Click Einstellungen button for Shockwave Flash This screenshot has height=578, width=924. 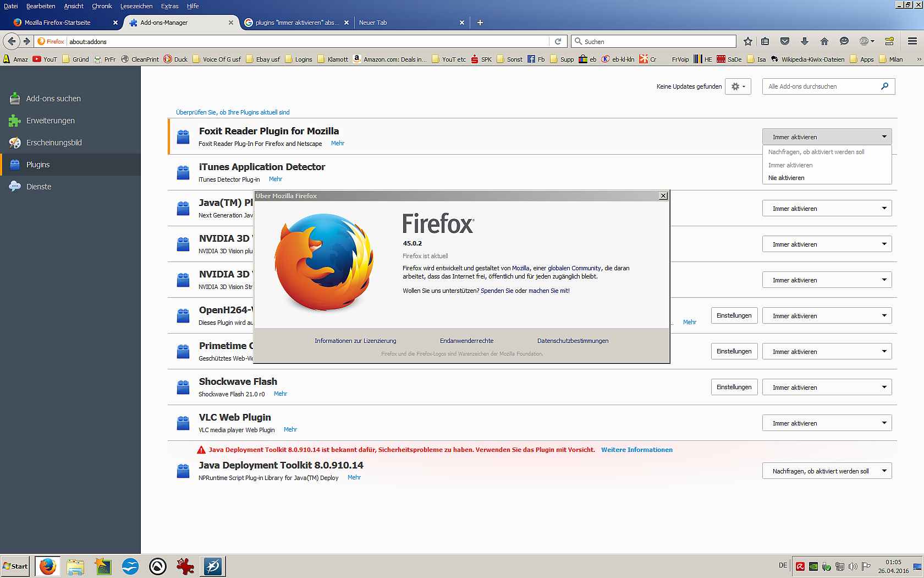click(x=734, y=387)
